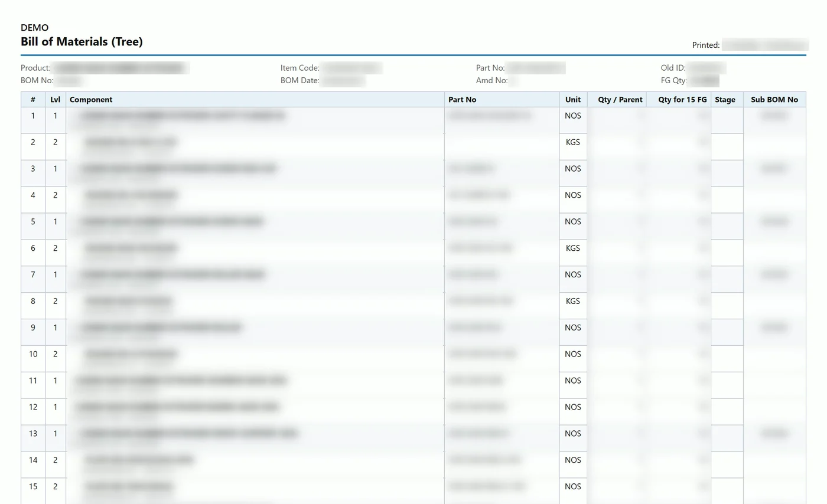Click row number 3 in the # column

[x=33, y=169]
